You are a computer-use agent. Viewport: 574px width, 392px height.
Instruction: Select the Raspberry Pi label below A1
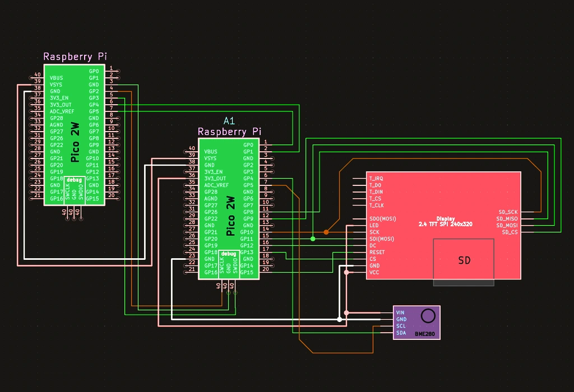(x=229, y=132)
